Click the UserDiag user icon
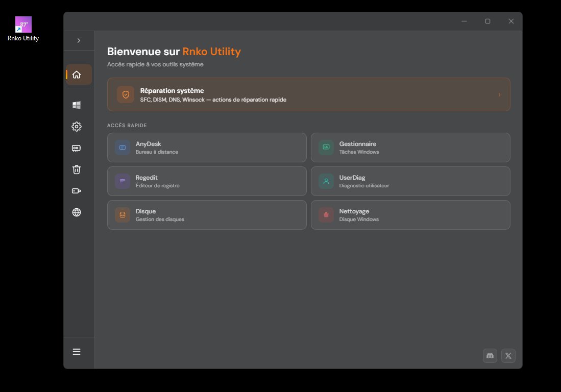Image resolution: width=561 pixels, height=392 pixels. click(x=326, y=181)
